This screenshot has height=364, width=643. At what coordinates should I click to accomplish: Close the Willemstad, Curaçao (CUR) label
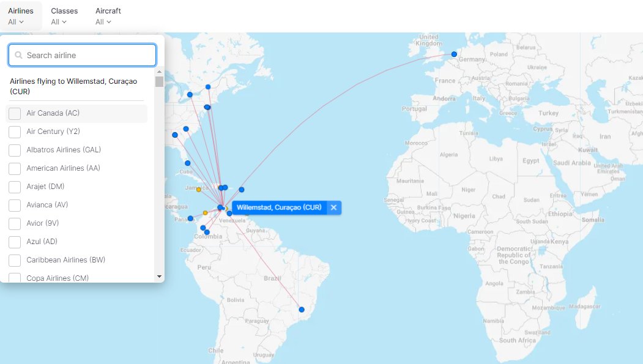[334, 207]
